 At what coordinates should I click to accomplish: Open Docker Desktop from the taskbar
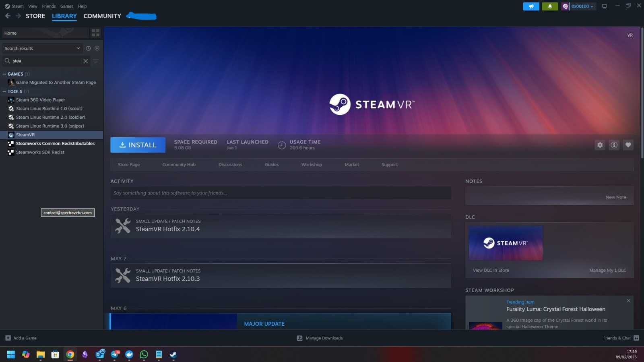click(x=129, y=355)
